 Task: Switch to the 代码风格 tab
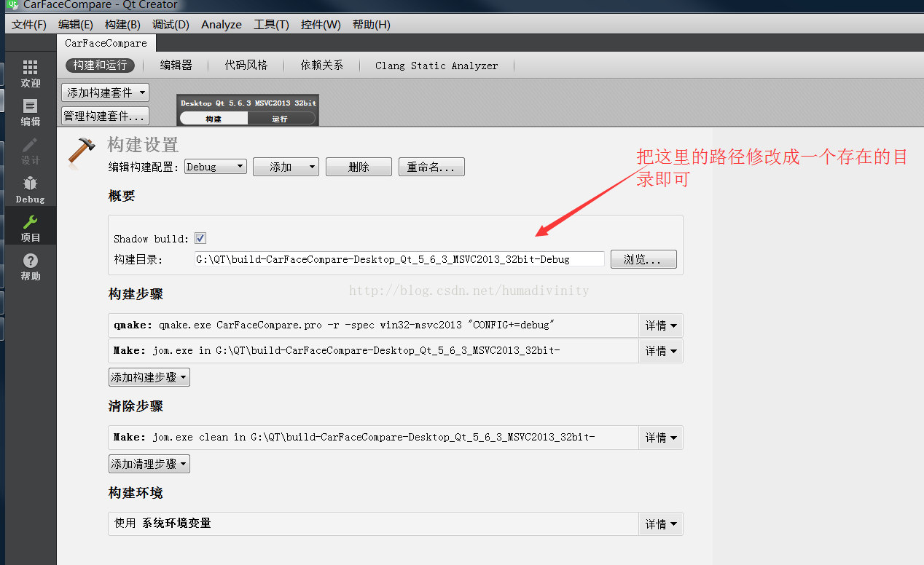pyautogui.click(x=246, y=66)
